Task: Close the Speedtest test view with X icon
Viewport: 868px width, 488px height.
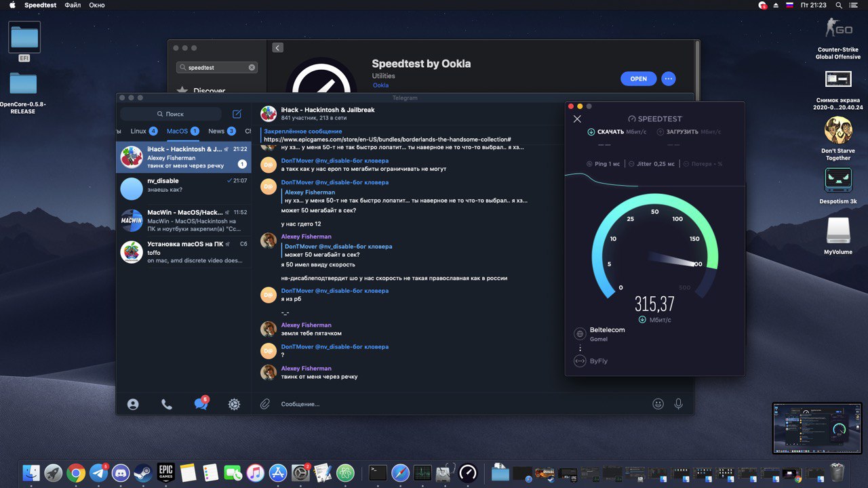Action: [577, 119]
